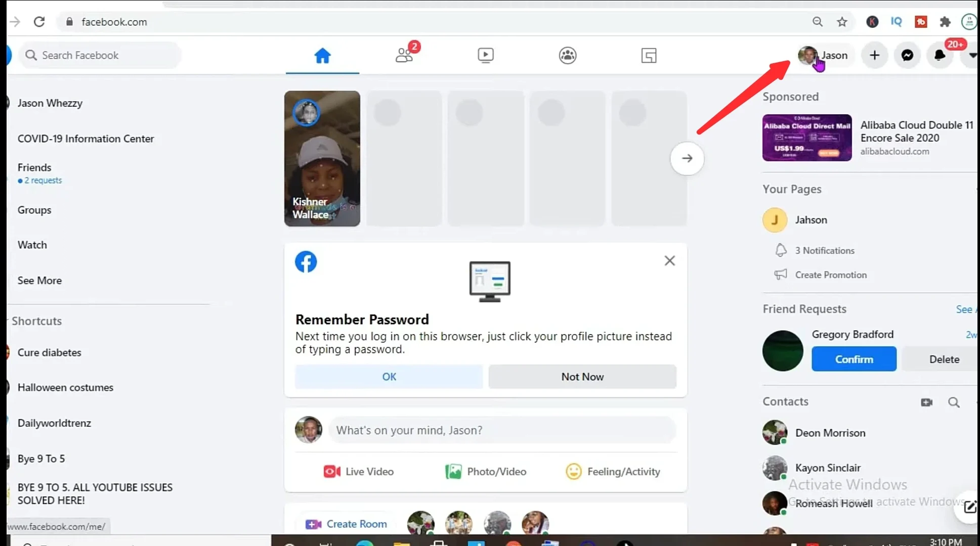The height and width of the screenshot is (546, 980).
Task: Open the Groups tab in top bar
Action: coord(568,55)
